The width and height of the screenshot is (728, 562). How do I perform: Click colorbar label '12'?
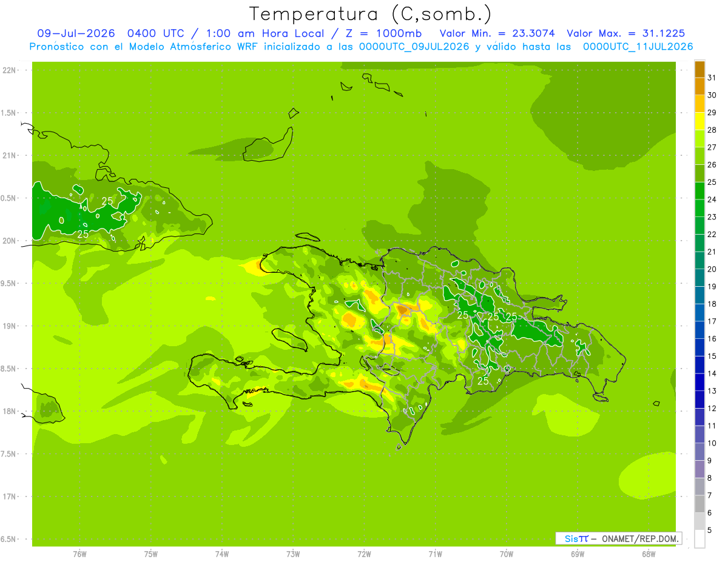coord(712,408)
